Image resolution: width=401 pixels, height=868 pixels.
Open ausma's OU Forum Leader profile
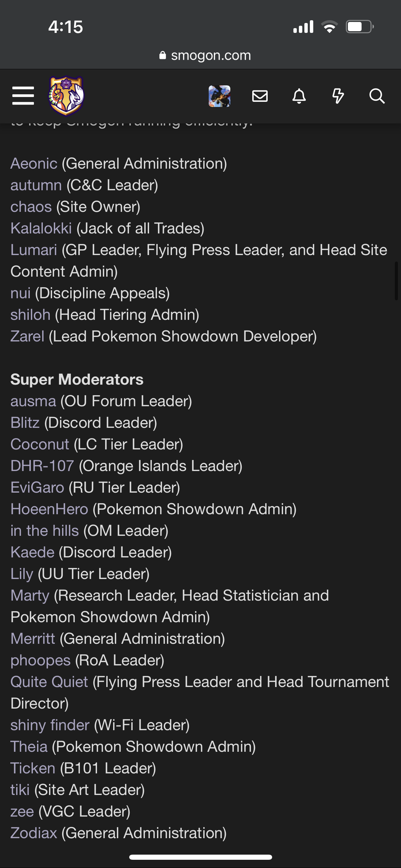[33, 401]
